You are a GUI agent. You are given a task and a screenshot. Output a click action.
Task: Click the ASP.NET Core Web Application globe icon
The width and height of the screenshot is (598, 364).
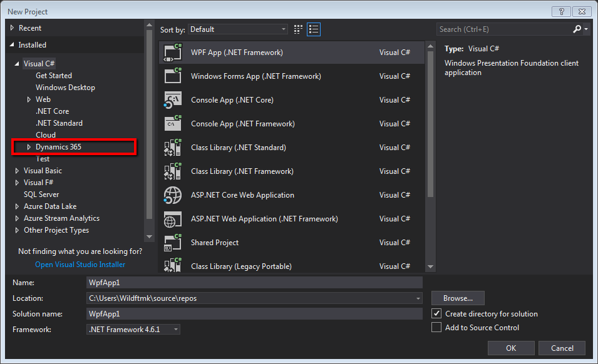point(173,195)
